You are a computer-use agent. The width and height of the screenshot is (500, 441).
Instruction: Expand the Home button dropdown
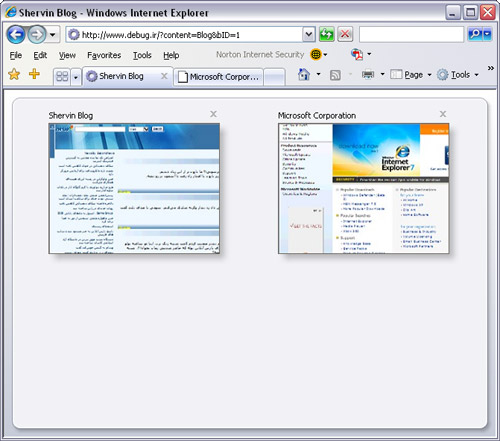coord(318,74)
